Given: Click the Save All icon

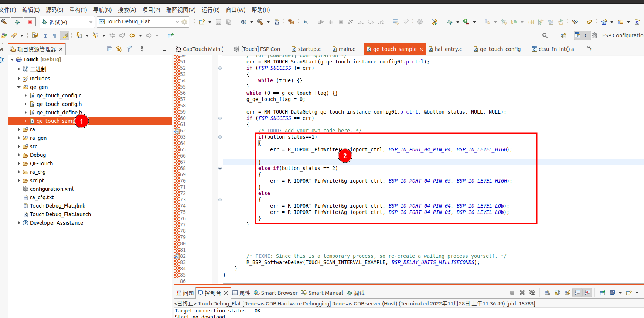Looking at the screenshot, I should pos(229,22).
